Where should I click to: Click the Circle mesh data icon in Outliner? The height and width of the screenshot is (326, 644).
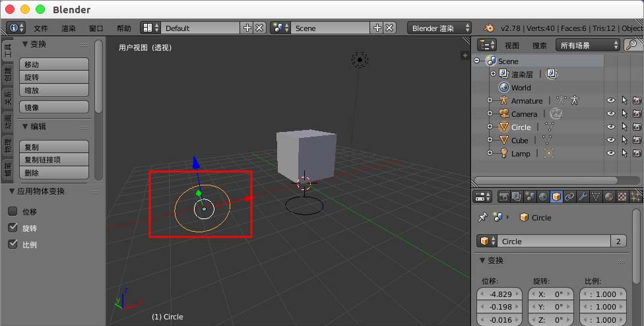click(x=549, y=127)
